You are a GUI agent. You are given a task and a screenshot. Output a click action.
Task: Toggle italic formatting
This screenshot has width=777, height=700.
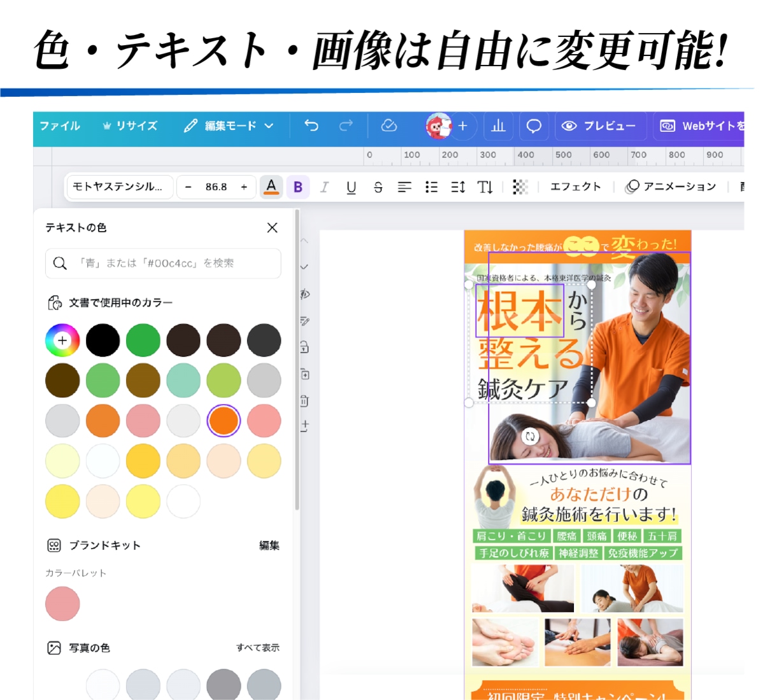click(x=324, y=187)
